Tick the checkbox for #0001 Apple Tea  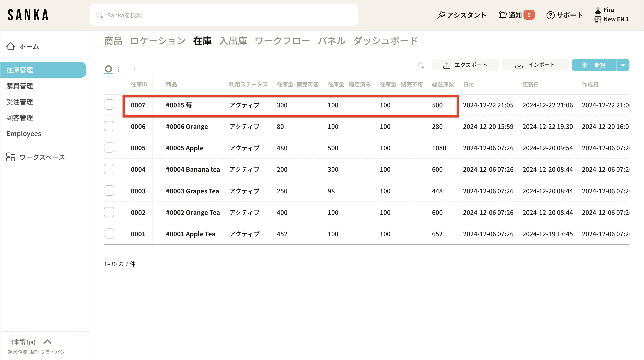(109, 234)
